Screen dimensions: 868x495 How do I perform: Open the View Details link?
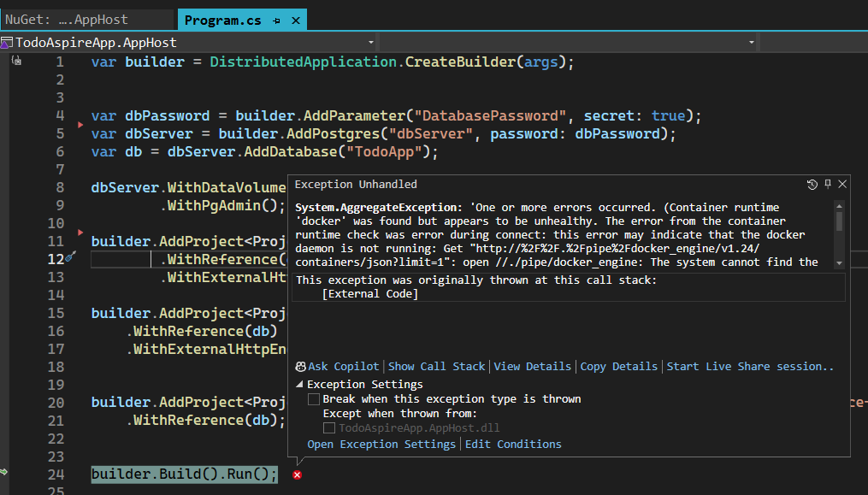[532, 366]
